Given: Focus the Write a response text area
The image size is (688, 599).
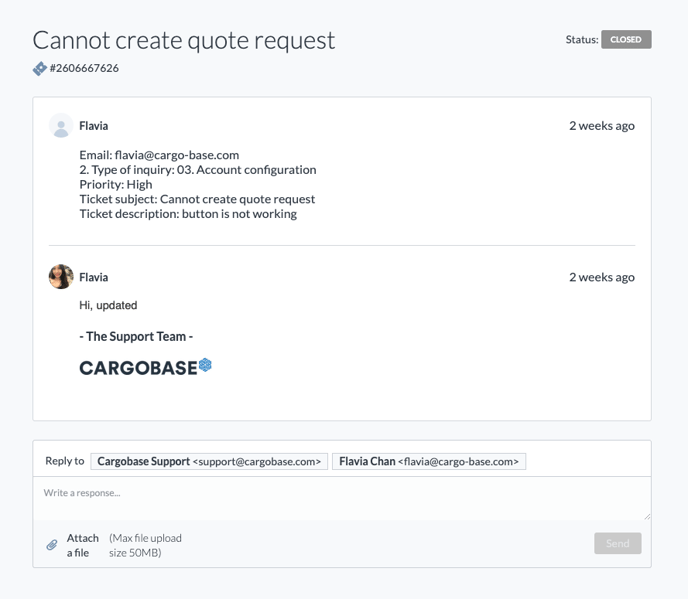Looking at the screenshot, I should (342, 499).
